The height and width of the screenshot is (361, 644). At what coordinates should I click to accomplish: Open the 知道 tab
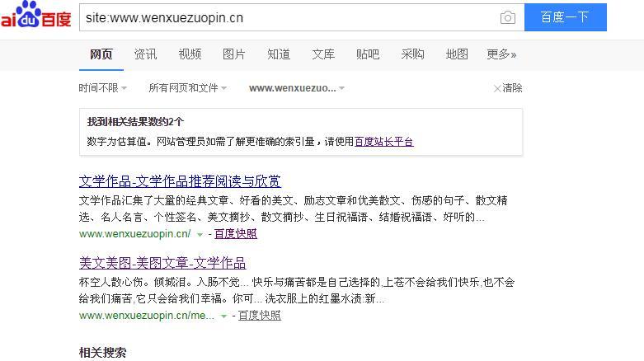point(279,54)
